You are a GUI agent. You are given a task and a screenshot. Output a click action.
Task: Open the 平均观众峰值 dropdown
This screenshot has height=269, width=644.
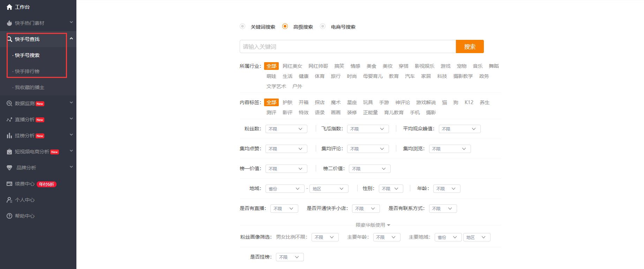click(x=459, y=129)
